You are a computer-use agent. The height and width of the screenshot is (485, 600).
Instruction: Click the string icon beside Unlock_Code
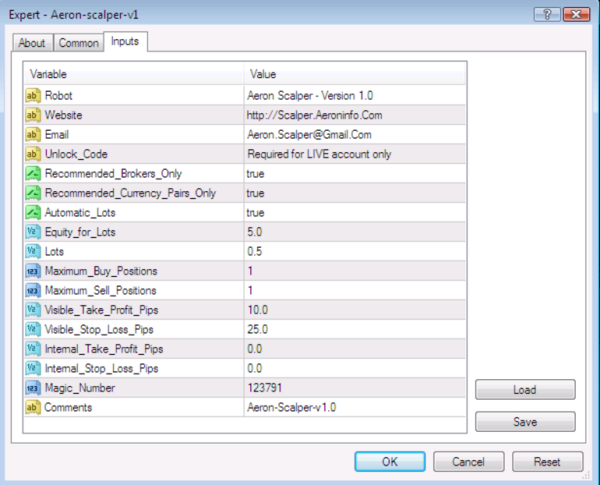(33, 154)
